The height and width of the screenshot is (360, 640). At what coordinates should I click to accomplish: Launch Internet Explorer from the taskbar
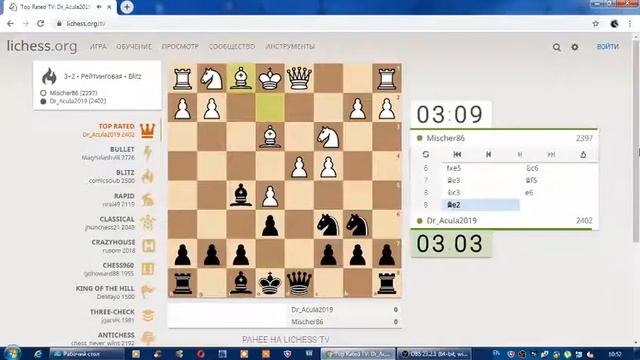point(38,353)
